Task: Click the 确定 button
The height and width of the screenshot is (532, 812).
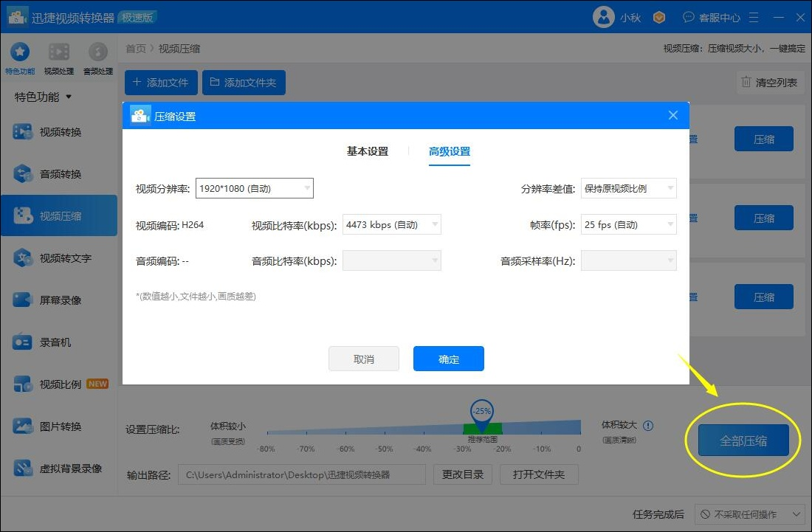Action: click(x=449, y=359)
